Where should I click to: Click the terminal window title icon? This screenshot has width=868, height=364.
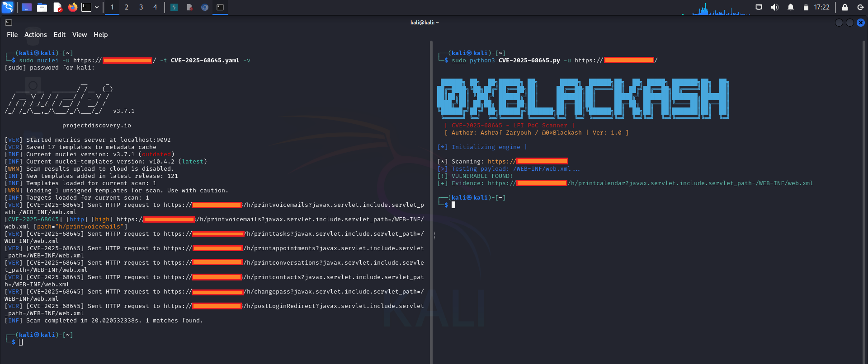click(x=9, y=23)
